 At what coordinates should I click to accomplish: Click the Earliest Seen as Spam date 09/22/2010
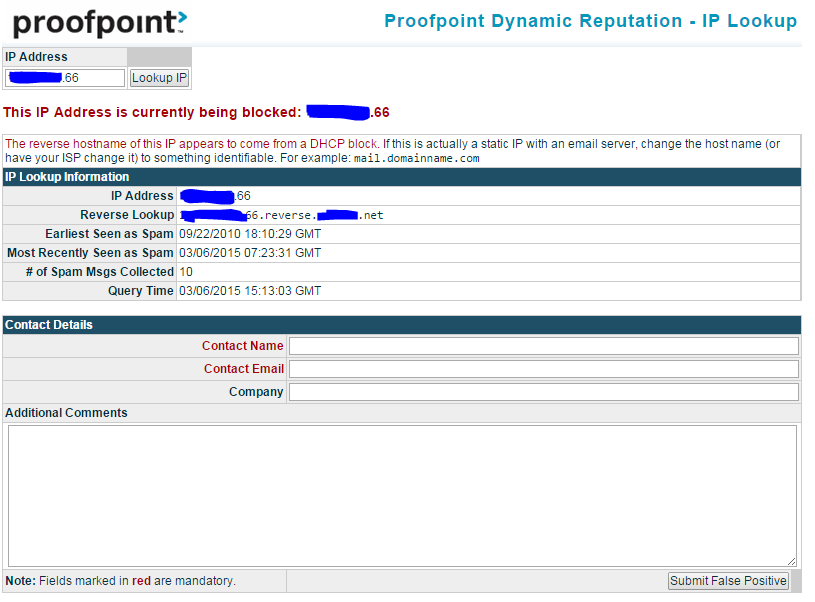pos(250,234)
